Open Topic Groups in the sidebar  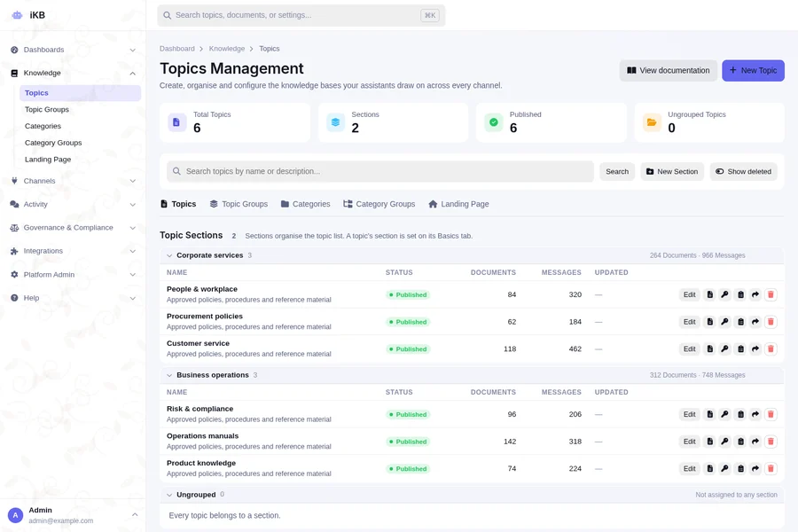coord(81,109)
